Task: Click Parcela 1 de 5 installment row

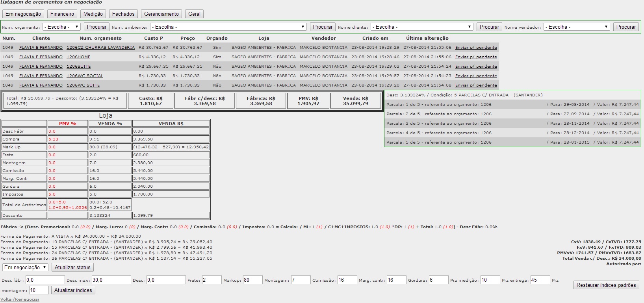Action: point(512,104)
